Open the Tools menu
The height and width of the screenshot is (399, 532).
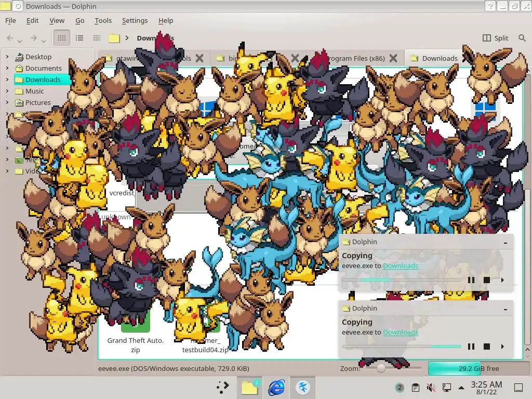tap(103, 21)
